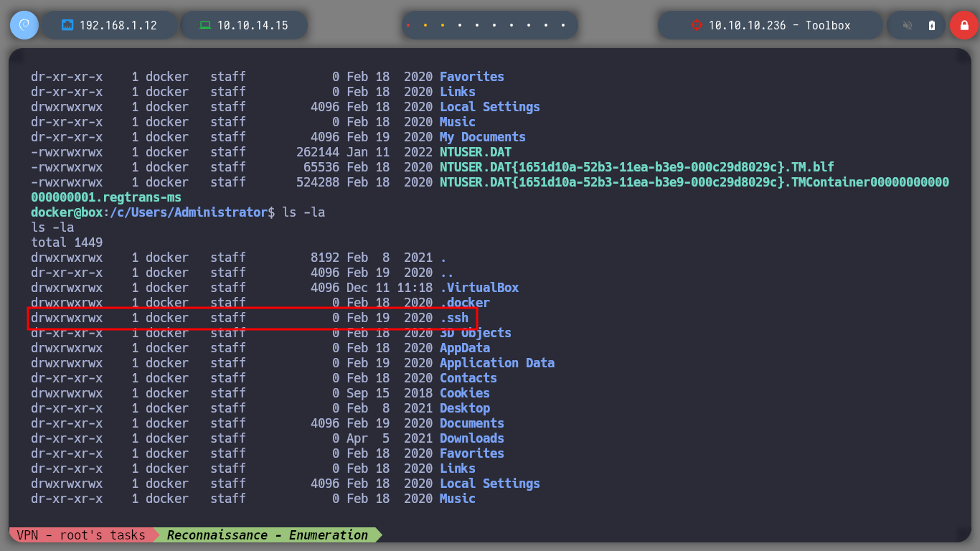Click the 'Sep 15 2018' date on Cookies row
980x551 pixels.
pyautogui.click(x=390, y=393)
